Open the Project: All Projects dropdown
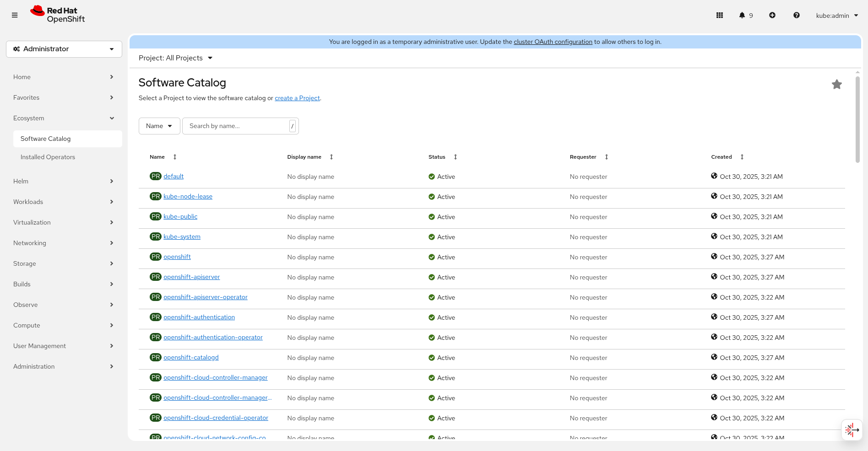This screenshot has height=451, width=868. coord(175,58)
